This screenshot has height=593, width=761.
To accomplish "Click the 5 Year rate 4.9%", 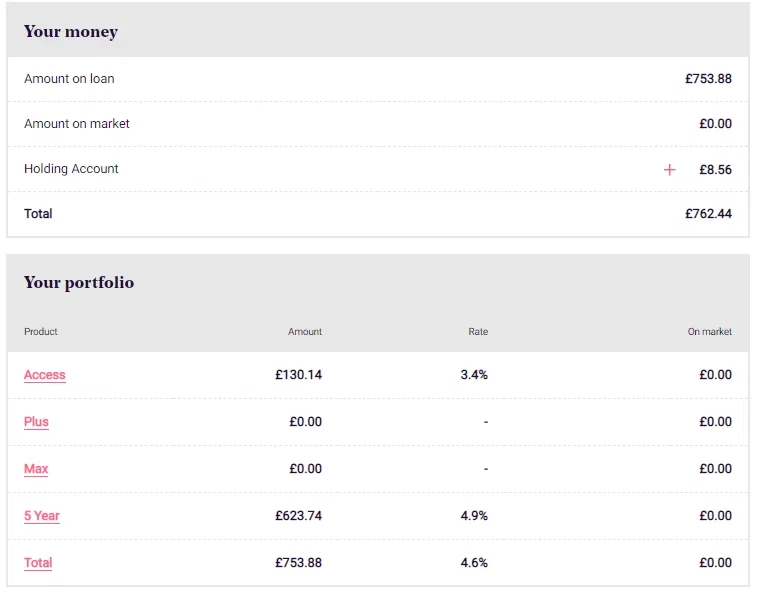I will click(x=474, y=516).
